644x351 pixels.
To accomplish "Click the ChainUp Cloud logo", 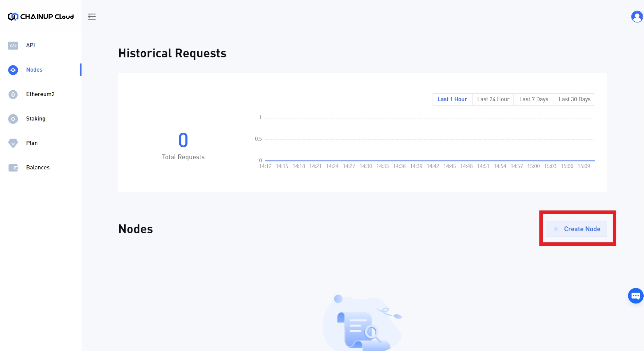I will tap(41, 17).
